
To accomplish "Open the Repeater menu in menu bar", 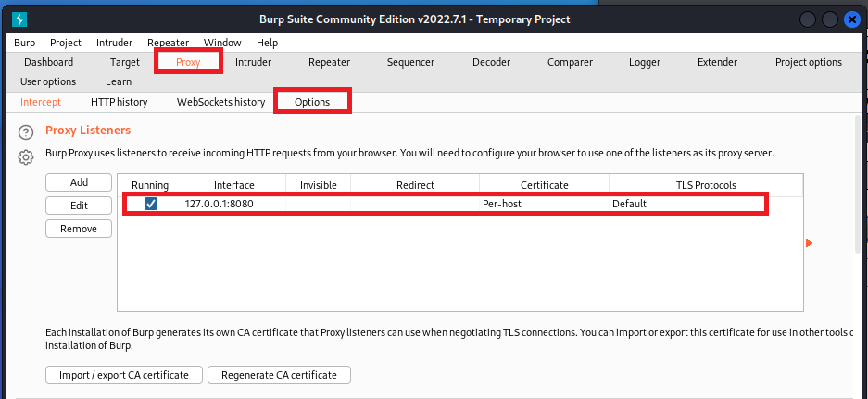I will pyautogui.click(x=168, y=43).
